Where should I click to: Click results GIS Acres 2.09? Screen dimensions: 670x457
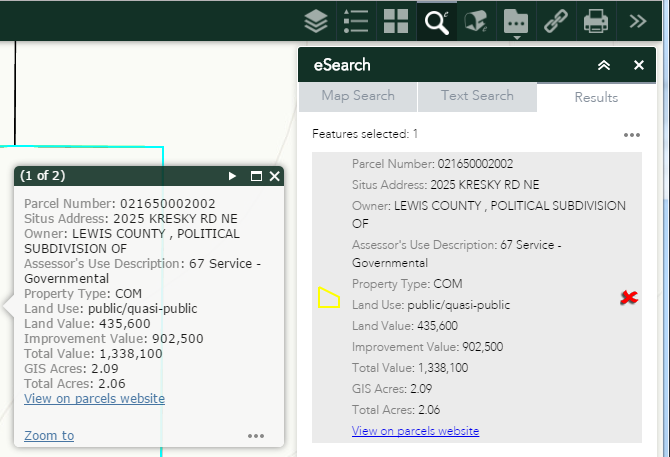click(392, 389)
